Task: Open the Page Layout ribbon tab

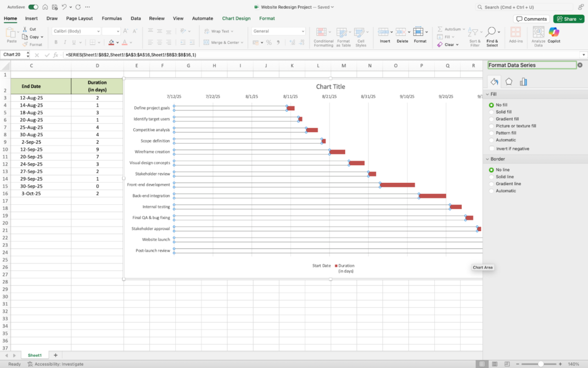Action: pos(79,18)
